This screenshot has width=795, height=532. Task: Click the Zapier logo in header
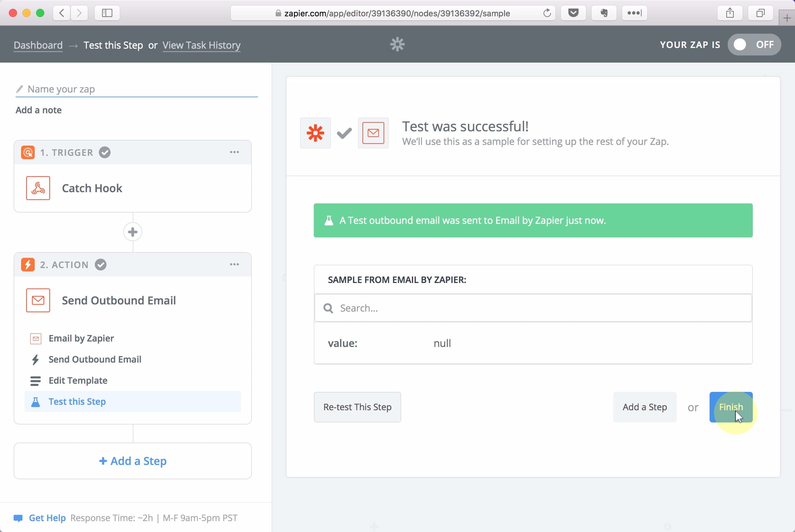(397, 44)
